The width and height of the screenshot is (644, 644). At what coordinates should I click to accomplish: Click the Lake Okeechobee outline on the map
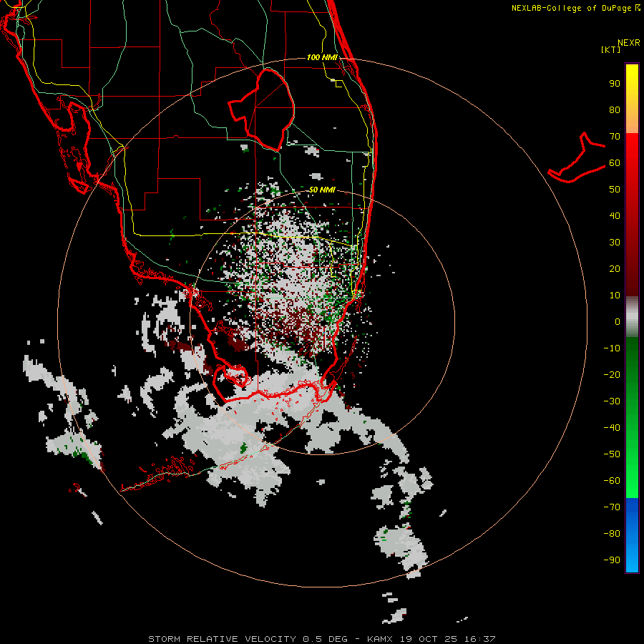tap(262, 109)
